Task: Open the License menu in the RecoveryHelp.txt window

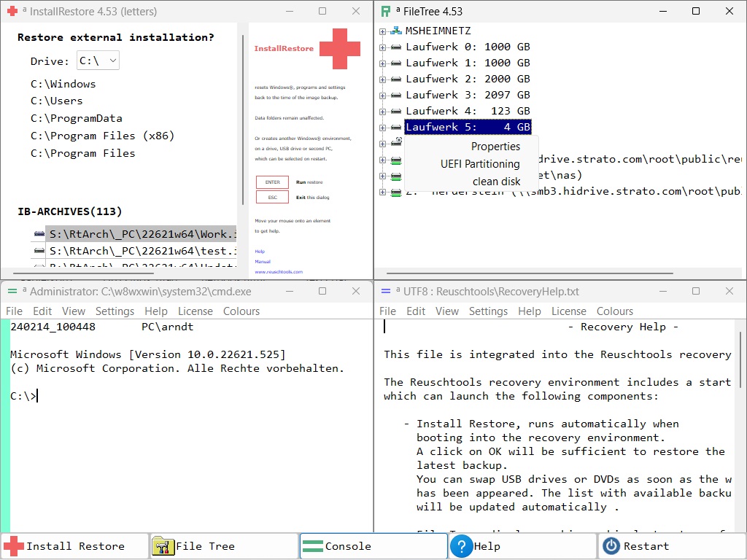Action: click(569, 311)
